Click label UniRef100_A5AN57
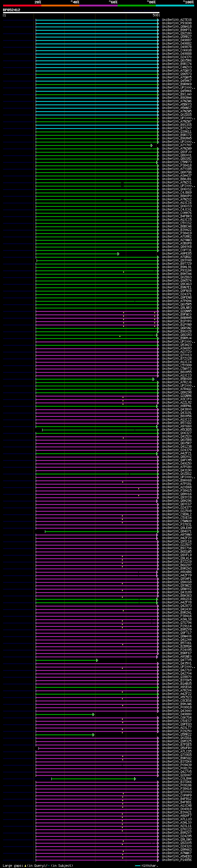This screenshot has height=868, width=197. (x=176, y=108)
